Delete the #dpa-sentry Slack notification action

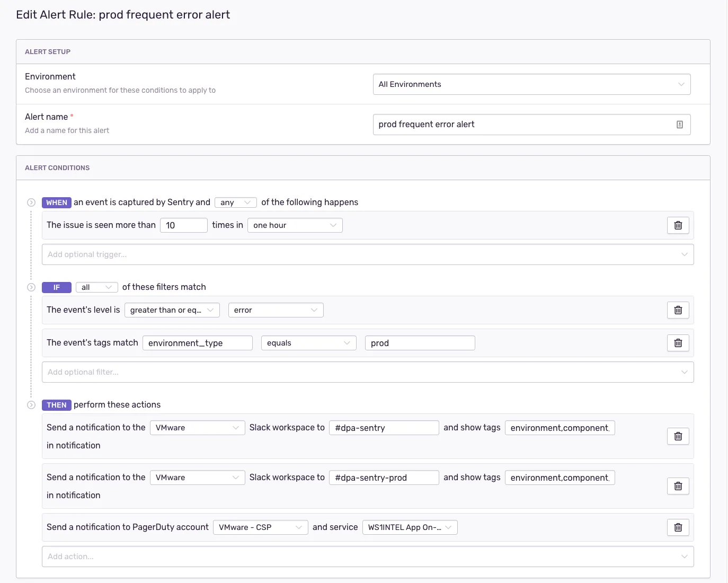pyautogui.click(x=678, y=436)
